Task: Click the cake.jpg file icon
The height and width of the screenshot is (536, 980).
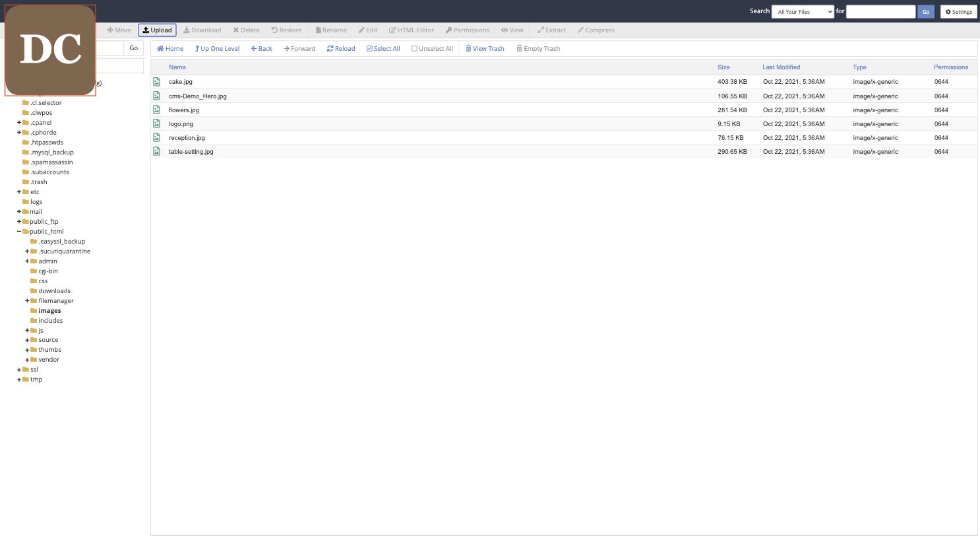Action: click(x=157, y=82)
